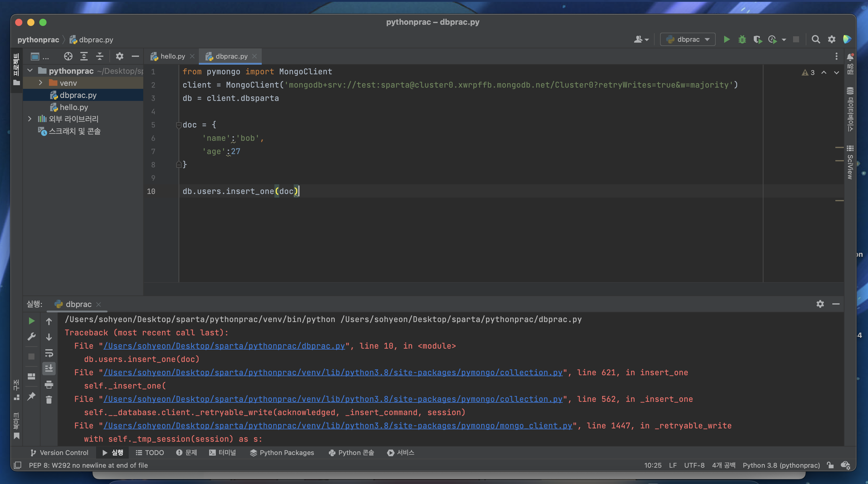Screen dimensions: 868x484
Task: Open profiler options dropdown arrow
Action: [x=784, y=40]
